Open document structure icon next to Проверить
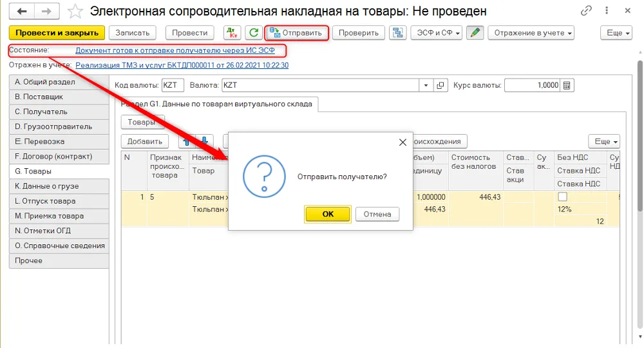This screenshot has width=644, height=348. [x=397, y=33]
